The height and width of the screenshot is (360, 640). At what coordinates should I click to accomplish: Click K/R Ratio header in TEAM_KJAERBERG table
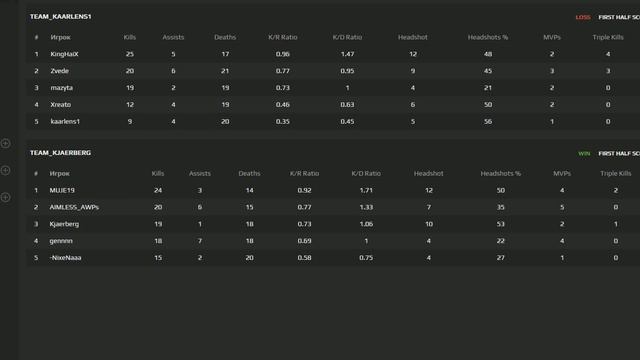click(304, 173)
